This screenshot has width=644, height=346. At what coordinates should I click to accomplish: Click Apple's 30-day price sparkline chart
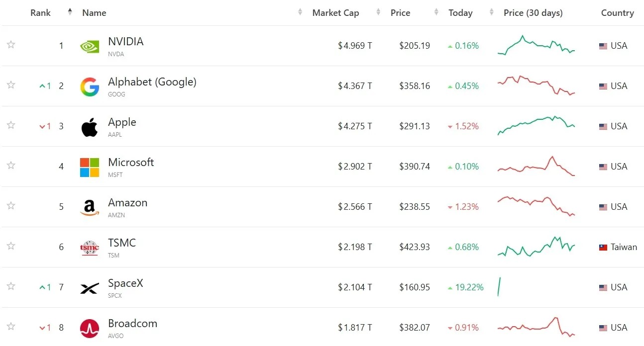pyautogui.click(x=537, y=126)
